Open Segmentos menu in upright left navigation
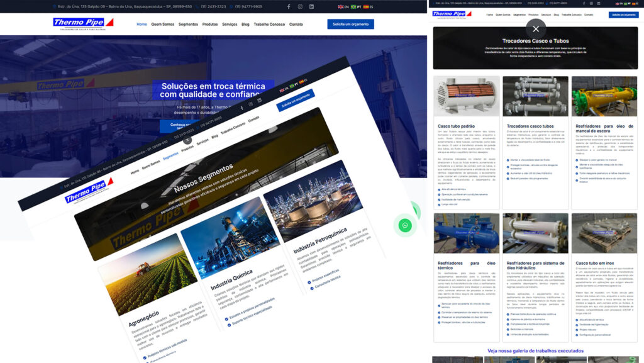The height and width of the screenshot is (363, 644). pos(188,24)
